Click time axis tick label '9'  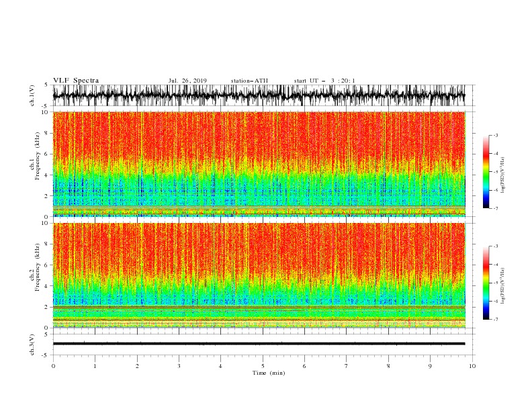coord(430,366)
